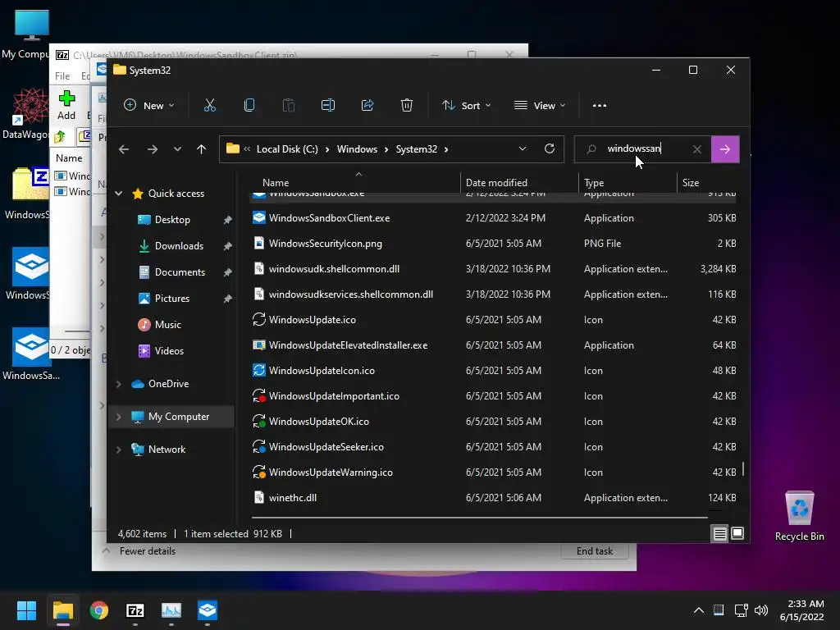Open the volume control in tray
Screen dimensions: 840x630
pos(761,610)
